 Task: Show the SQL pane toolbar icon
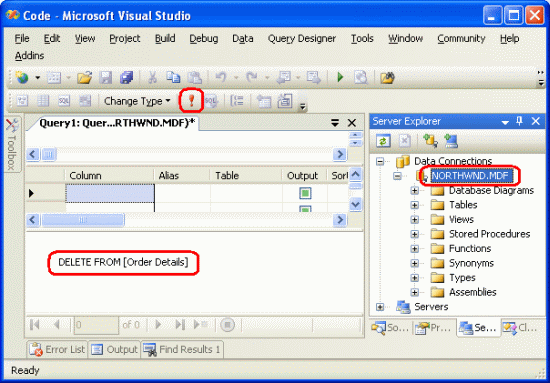pos(63,101)
